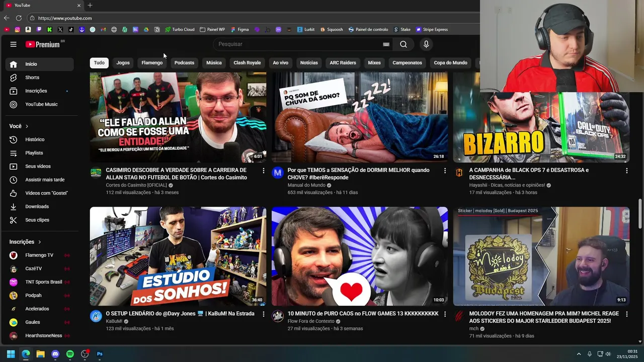Viewport: 644px width, 362px height.
Task: Open Cortes do Casimiro channel avatar
Action: point(96,173)
